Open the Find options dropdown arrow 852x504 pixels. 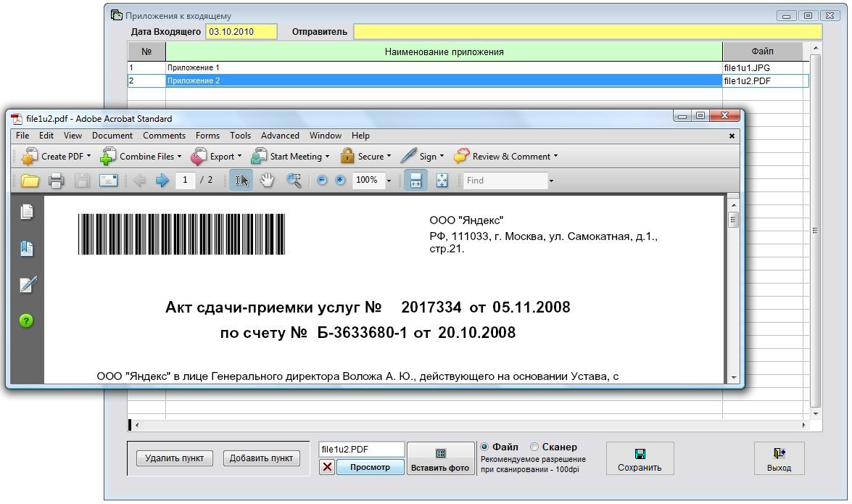coord(551,181)
